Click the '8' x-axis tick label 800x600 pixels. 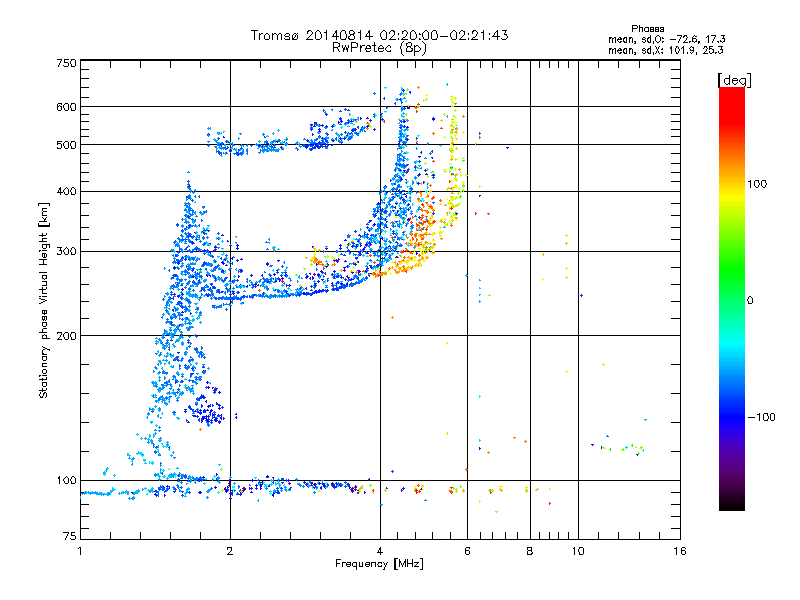(530, 551)
